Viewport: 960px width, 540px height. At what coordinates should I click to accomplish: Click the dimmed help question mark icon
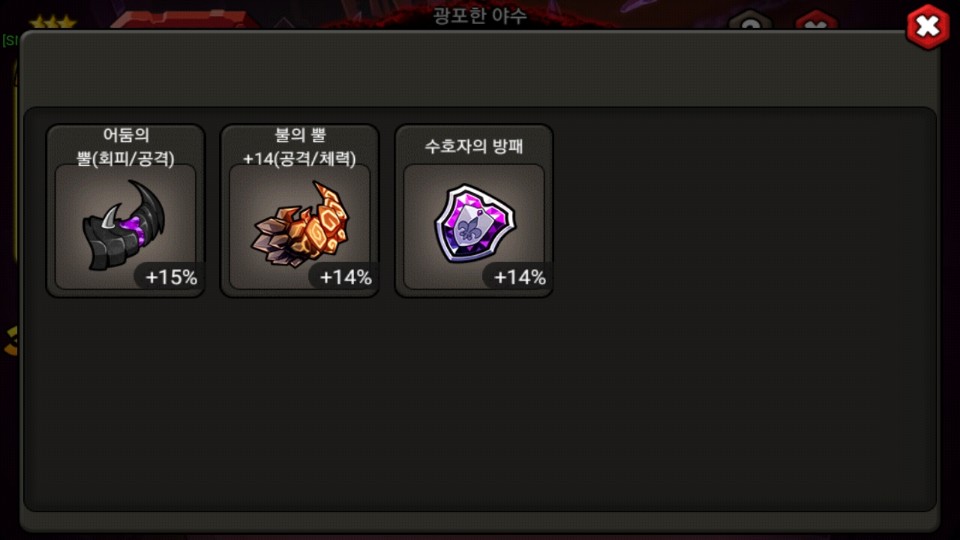coord(750,23)
